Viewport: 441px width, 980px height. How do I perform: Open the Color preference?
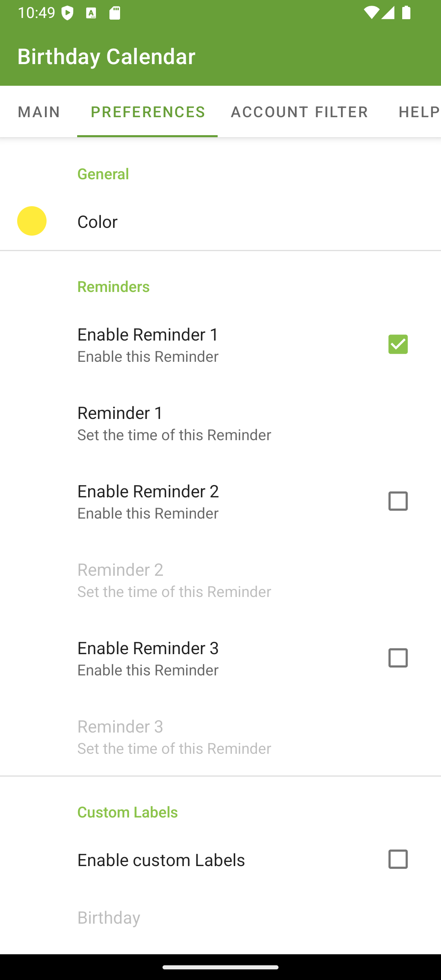coord(220,221)
